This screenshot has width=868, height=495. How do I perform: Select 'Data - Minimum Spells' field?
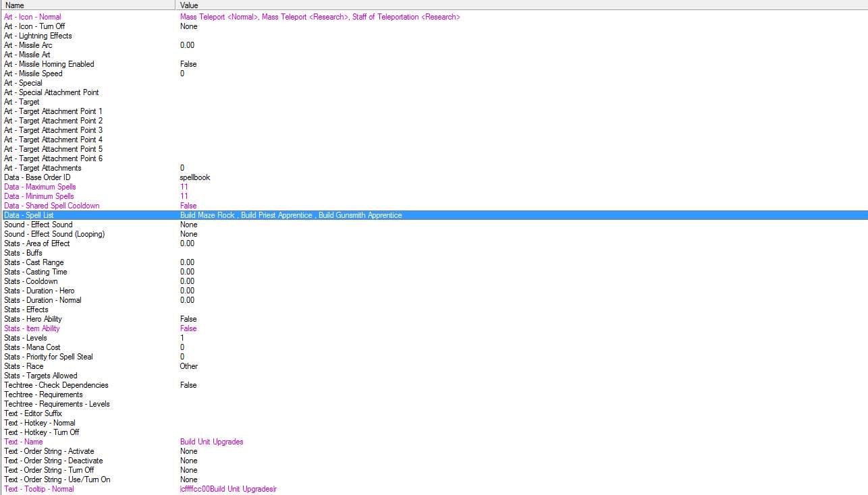pos(434,196)
